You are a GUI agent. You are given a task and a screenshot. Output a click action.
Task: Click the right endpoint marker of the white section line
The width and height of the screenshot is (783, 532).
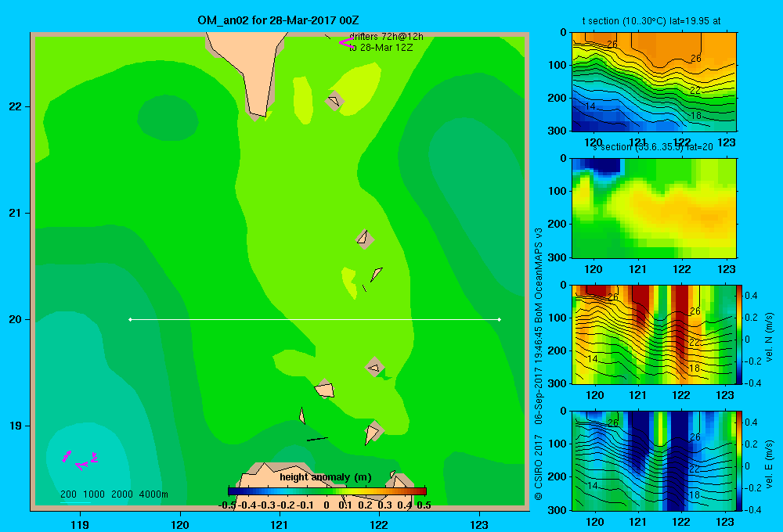tap(500, 319)
